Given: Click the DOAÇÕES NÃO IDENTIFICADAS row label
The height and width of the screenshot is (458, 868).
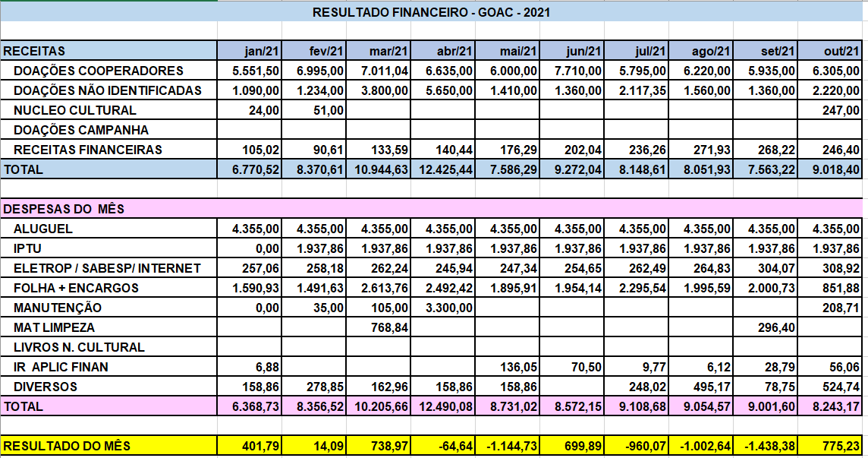Looking at the screenshot, I should click(108, 90).
